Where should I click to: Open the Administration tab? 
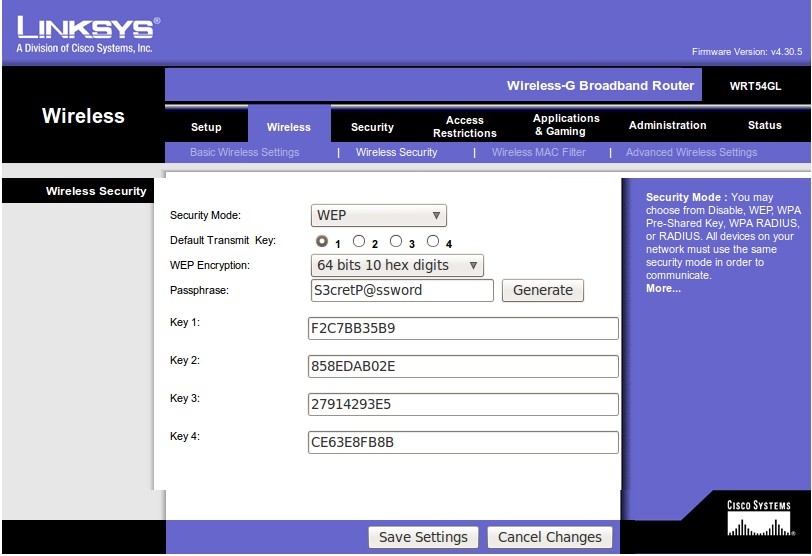[x=668, y=125]
